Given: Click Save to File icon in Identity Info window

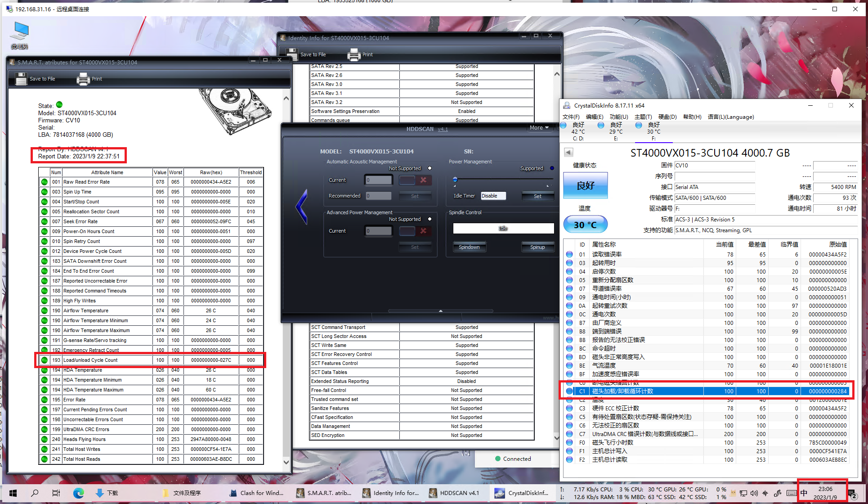Looking at the screenshot, I should [x=292, y=54].
